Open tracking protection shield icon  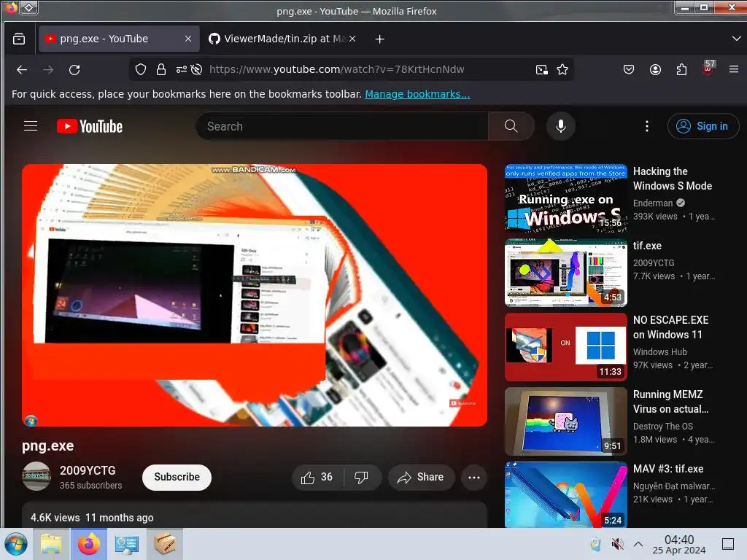click(141, 69)
